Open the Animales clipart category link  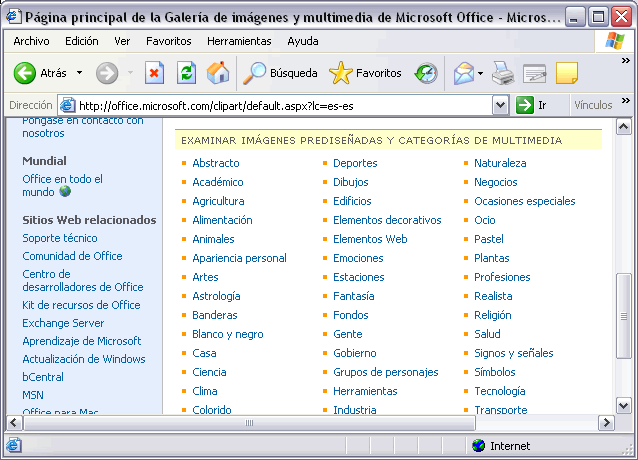pos(213,239)
